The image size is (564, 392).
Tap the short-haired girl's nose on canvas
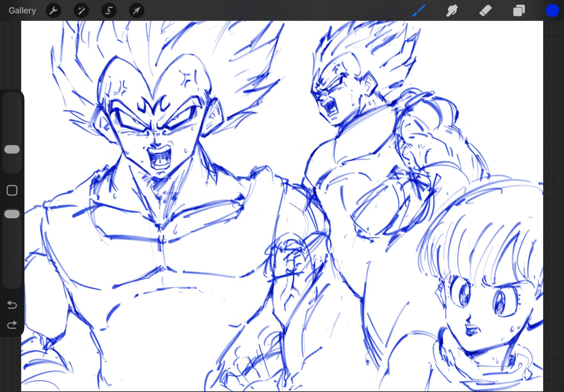tap(468, 319)
